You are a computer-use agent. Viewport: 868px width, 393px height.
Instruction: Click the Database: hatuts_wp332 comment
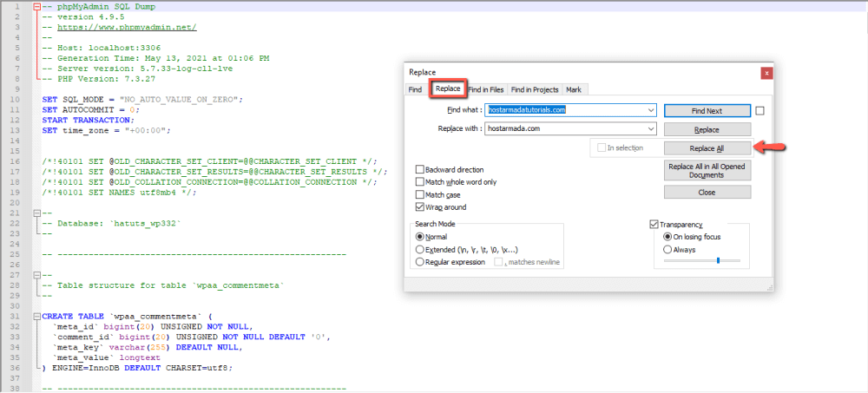[112, 223]
